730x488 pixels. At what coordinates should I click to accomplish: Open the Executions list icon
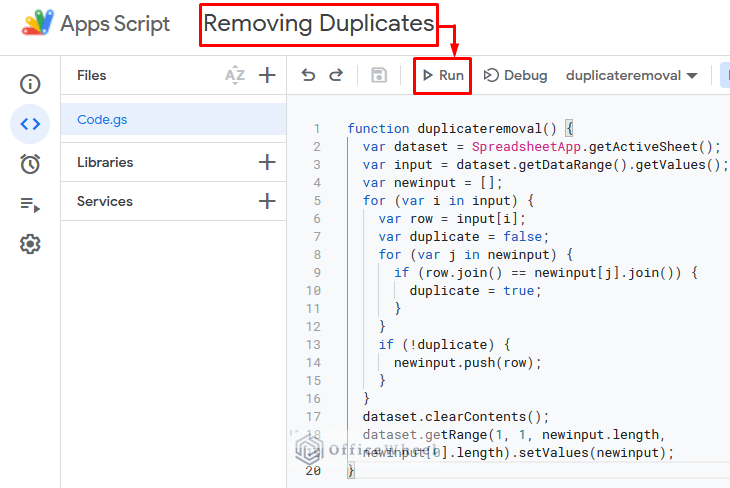[30, 204]
